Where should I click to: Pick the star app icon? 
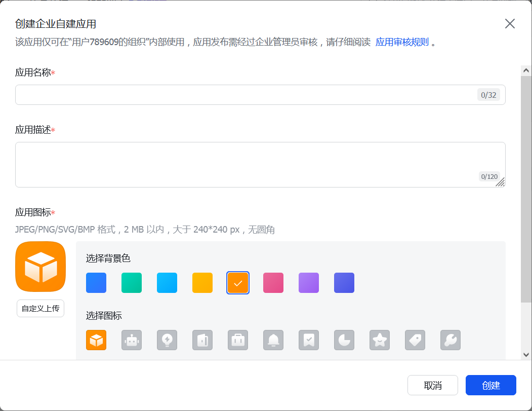(380, 340)
